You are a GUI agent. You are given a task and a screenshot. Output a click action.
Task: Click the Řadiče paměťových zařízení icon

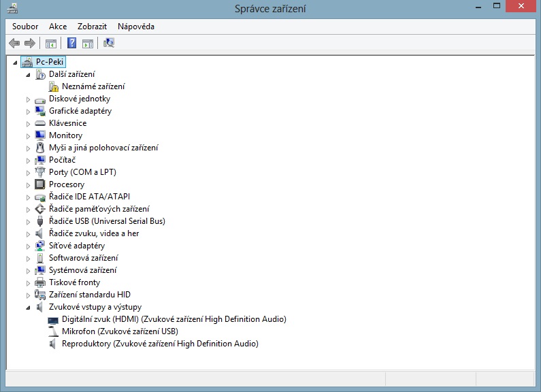pyautogui.click(x=40, y=209)
